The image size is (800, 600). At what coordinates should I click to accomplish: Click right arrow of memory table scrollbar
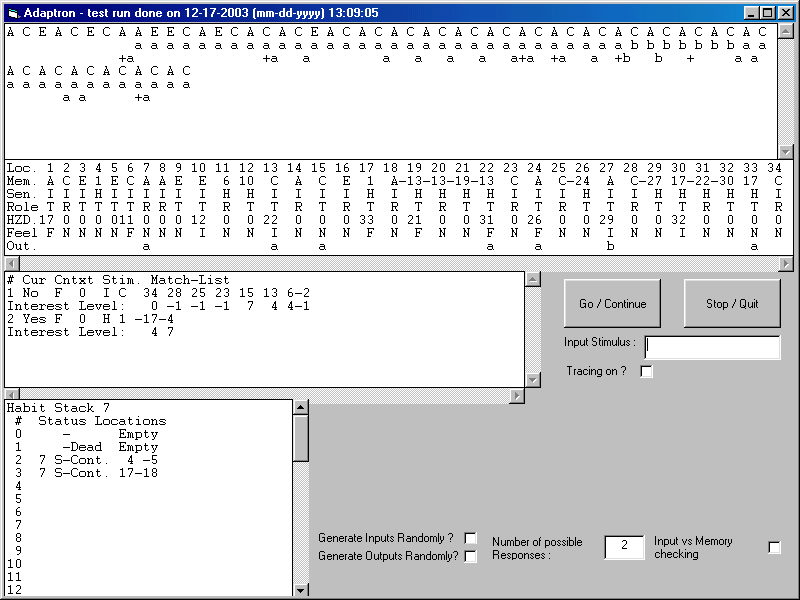point(786,264)
